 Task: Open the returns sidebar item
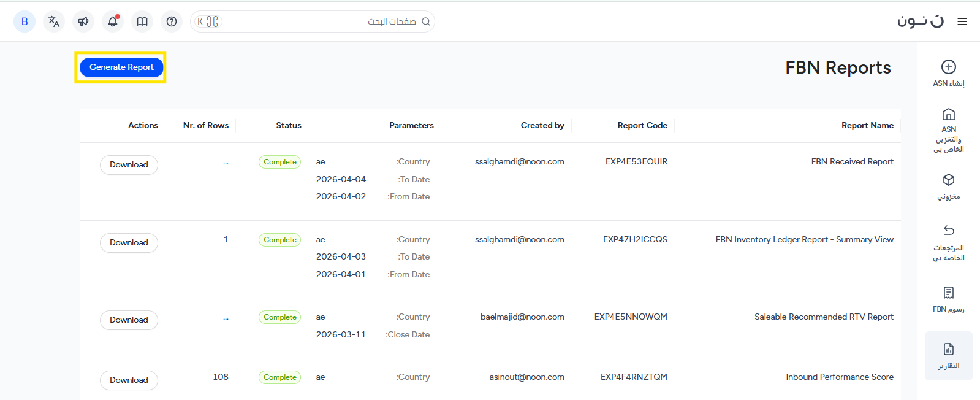[x=948, y=242]
